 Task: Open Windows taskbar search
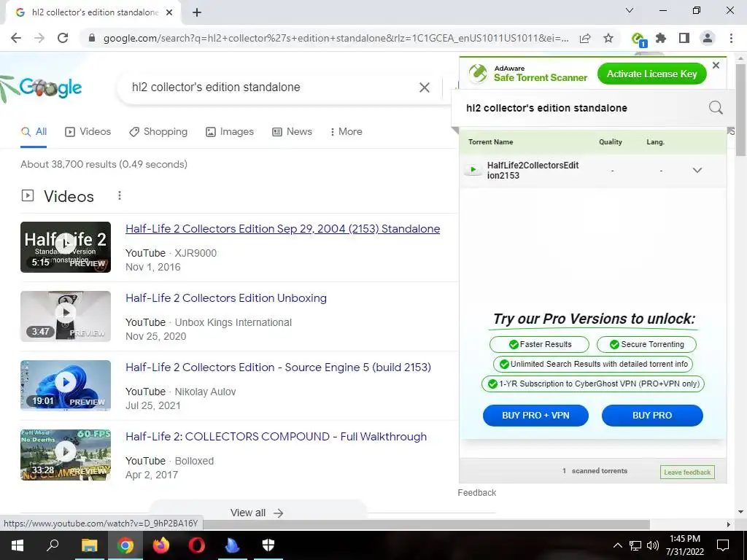pyautogui.click(x=53, y=545)
